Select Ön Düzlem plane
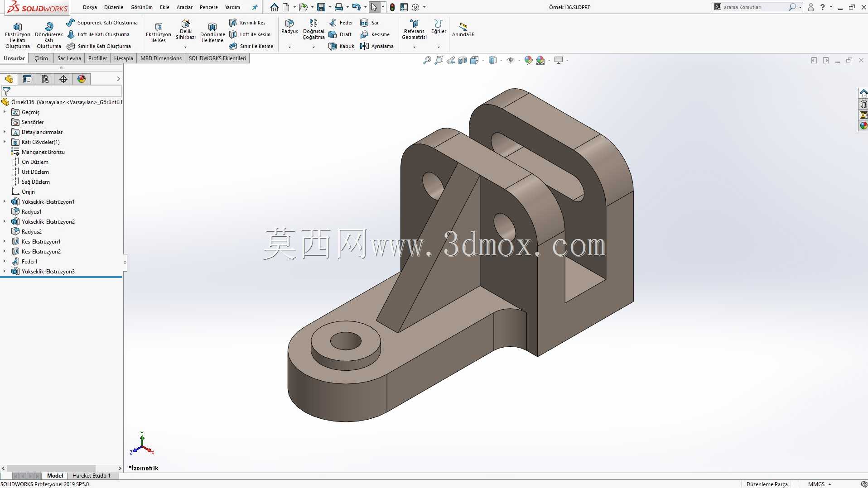This screenshot has height=488, width=868. pyautogui.click(x=30, y=162)
